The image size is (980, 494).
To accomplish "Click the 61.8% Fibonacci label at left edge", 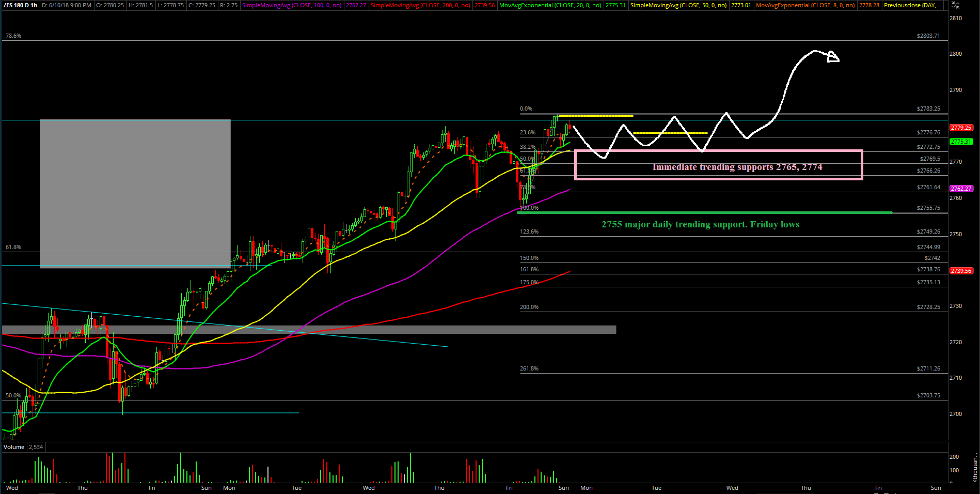I will tap(13, 247).
